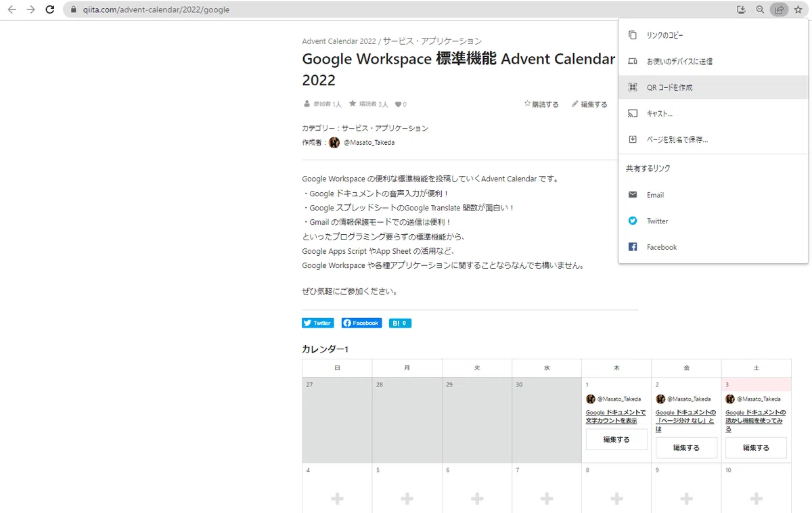812x513 pixels.
Task: Click the Hatena B! bookmark button
Action: click(400, 323)
